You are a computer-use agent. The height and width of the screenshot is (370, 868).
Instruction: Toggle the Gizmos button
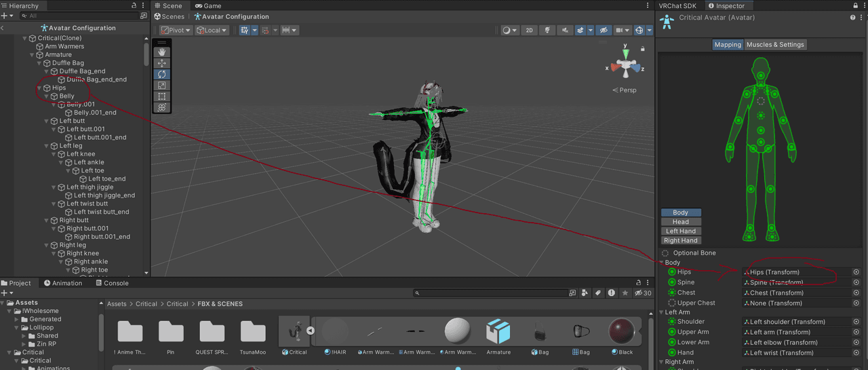(x=639, y=30)
